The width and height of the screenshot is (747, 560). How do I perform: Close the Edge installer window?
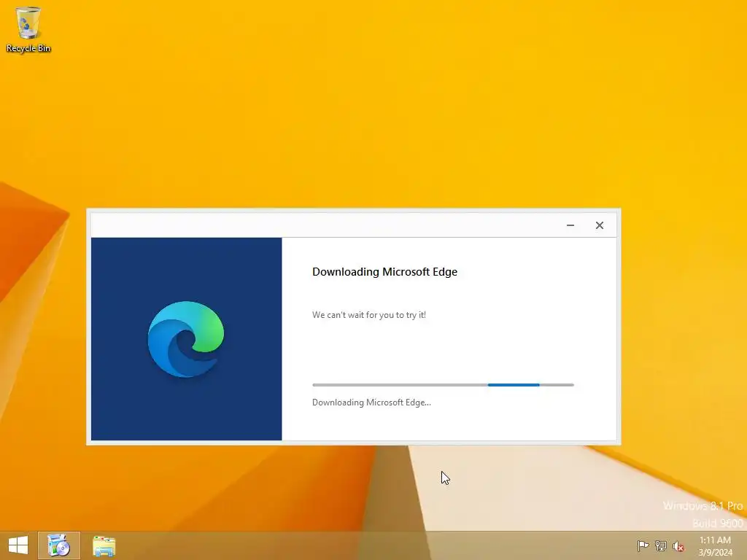[600, 225]
